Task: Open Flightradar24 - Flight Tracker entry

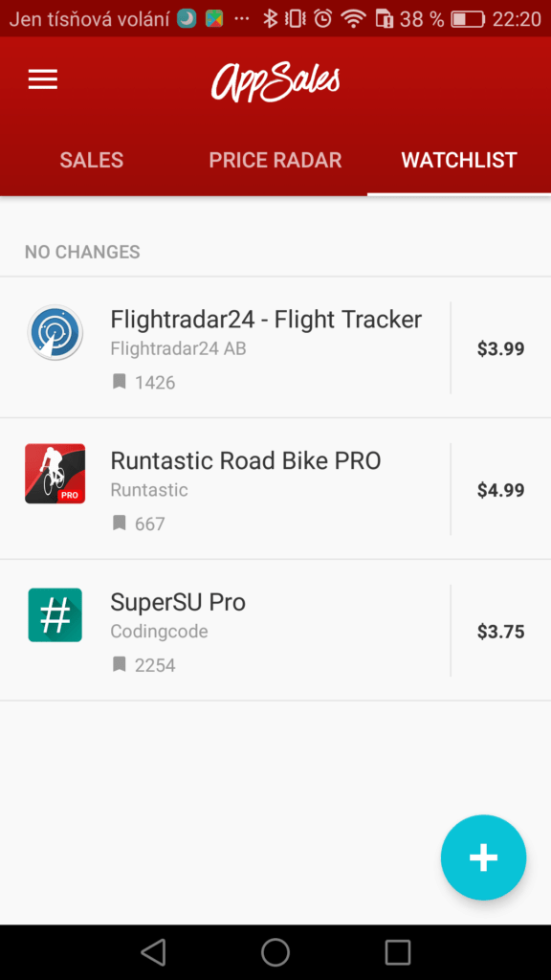Action: pyautogui.click(x=275, y=347)
